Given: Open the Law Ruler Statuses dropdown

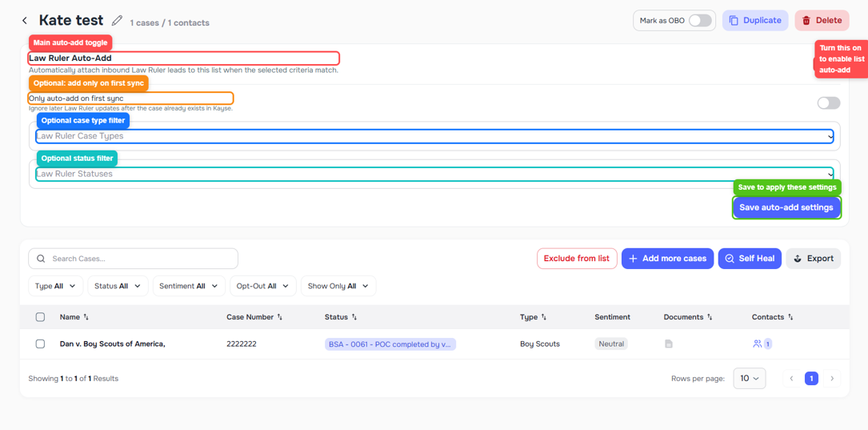Looking at the screenshot, I should [x=434, y=174].
